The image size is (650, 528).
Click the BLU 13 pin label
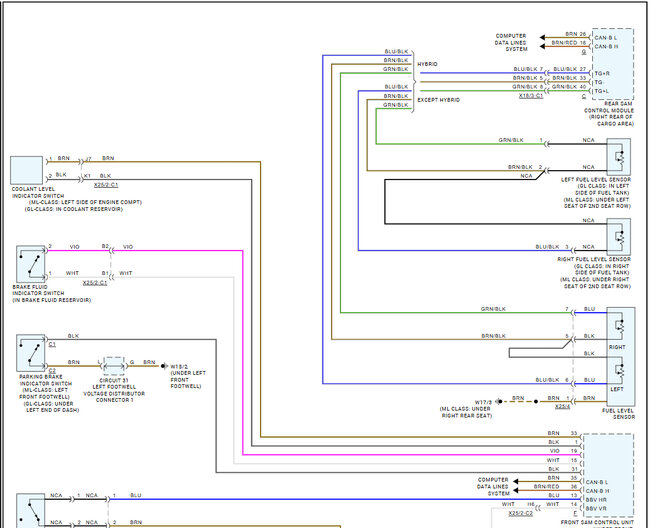tap(563, 495)
